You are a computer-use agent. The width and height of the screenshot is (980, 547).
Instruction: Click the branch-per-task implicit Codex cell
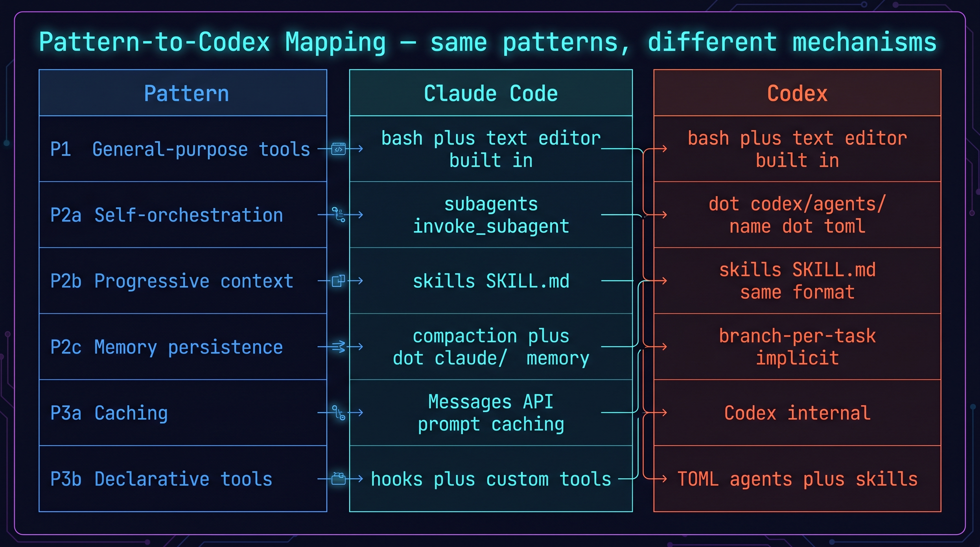click(797, 347)
